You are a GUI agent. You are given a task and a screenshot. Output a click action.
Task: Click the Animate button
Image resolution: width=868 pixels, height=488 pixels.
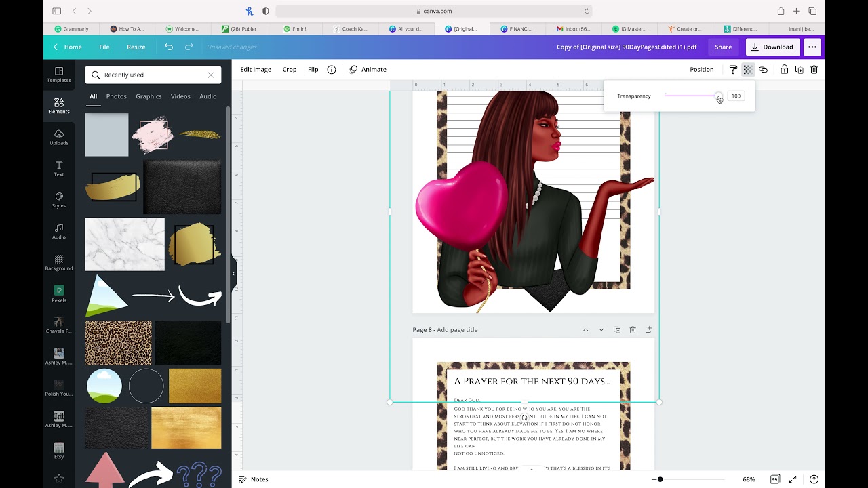(368, 69)
